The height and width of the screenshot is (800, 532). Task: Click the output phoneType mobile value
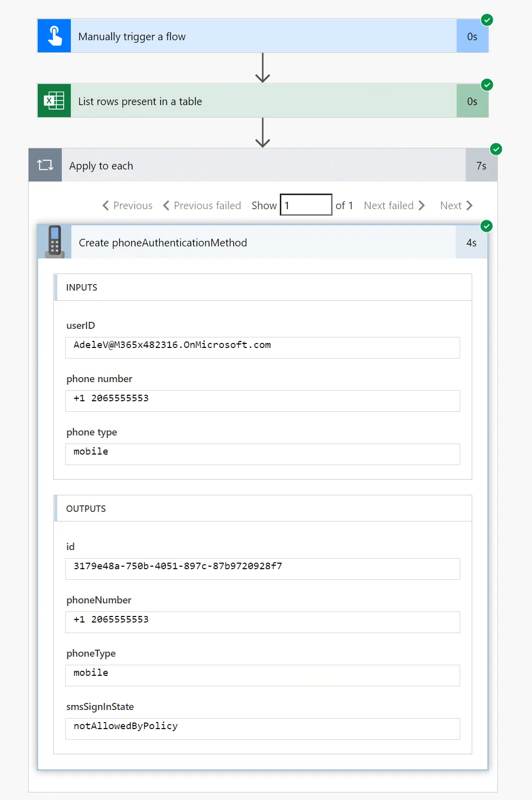(263, 675)
